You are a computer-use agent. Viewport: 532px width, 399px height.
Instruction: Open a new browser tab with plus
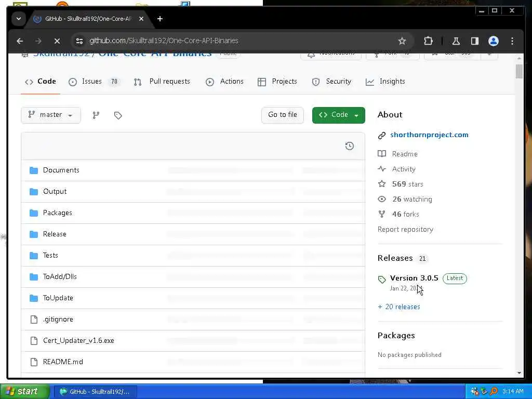160,19
